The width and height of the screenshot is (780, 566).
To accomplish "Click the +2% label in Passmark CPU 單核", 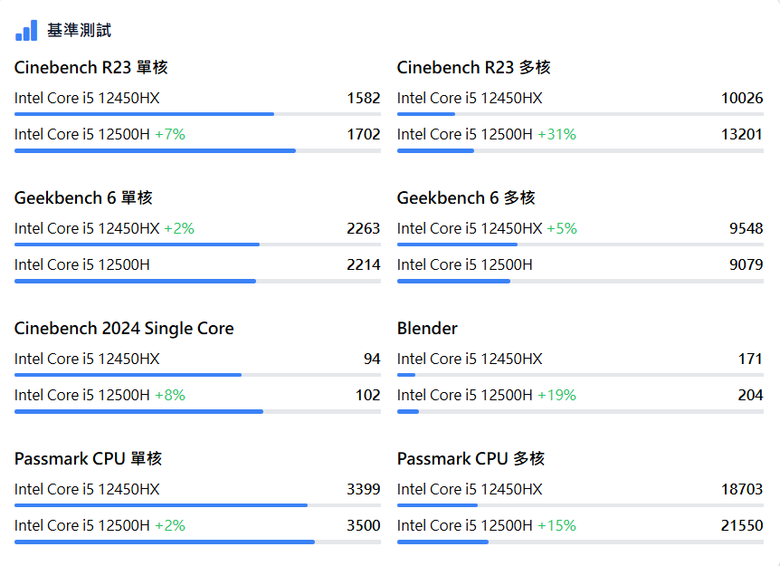I will 170,526.
